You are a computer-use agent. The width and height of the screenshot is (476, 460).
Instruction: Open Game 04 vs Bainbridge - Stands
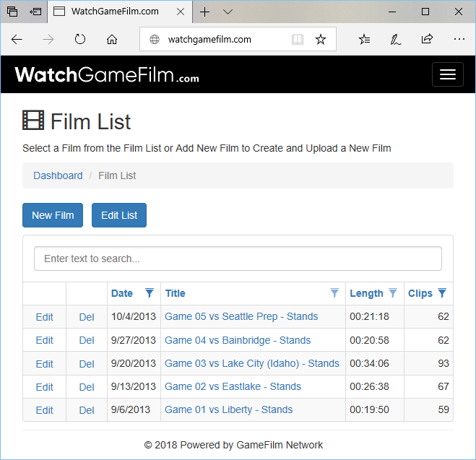click(x=238, y=340)
